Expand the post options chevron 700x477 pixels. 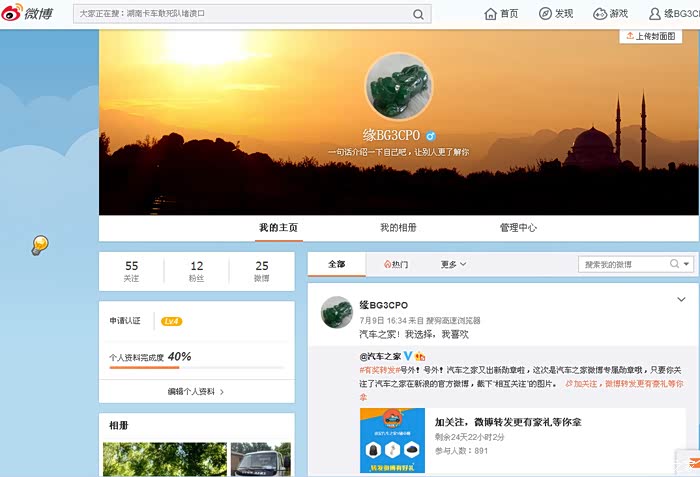[681, 299]
